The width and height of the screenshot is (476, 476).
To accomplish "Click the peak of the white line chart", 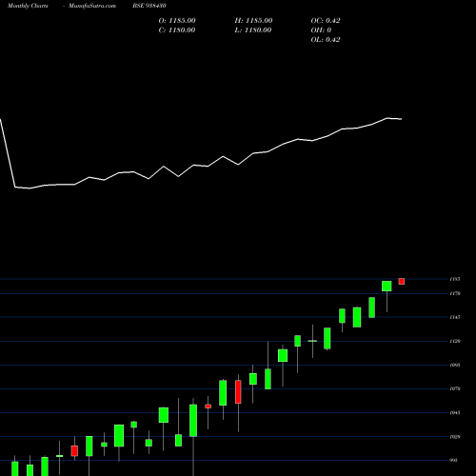I will tap(387, 118).
